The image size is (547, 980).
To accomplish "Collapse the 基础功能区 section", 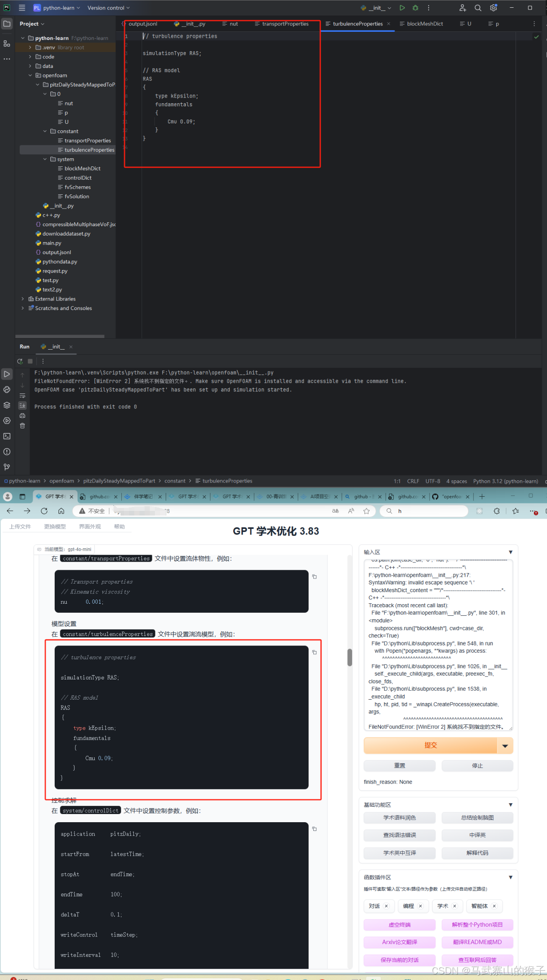I will pos(511,805).
